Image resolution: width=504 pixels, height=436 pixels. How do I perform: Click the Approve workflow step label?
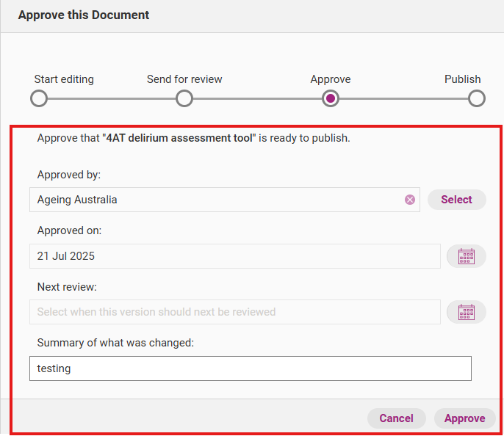[x=331, y=79]
